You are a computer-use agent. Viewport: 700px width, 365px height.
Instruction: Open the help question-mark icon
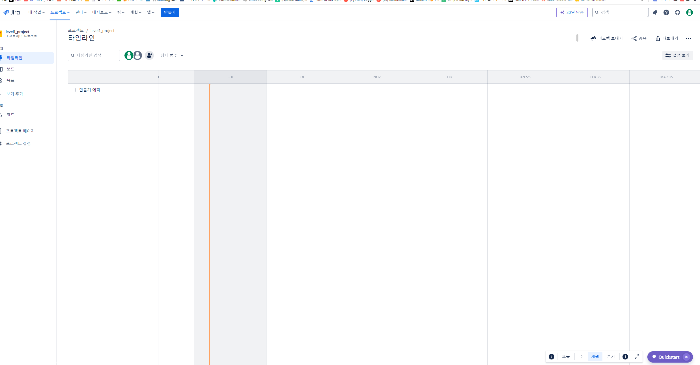(666, 12)
